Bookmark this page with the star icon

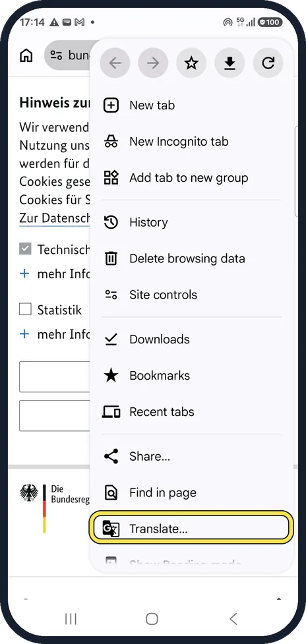(x=191, y=63)
